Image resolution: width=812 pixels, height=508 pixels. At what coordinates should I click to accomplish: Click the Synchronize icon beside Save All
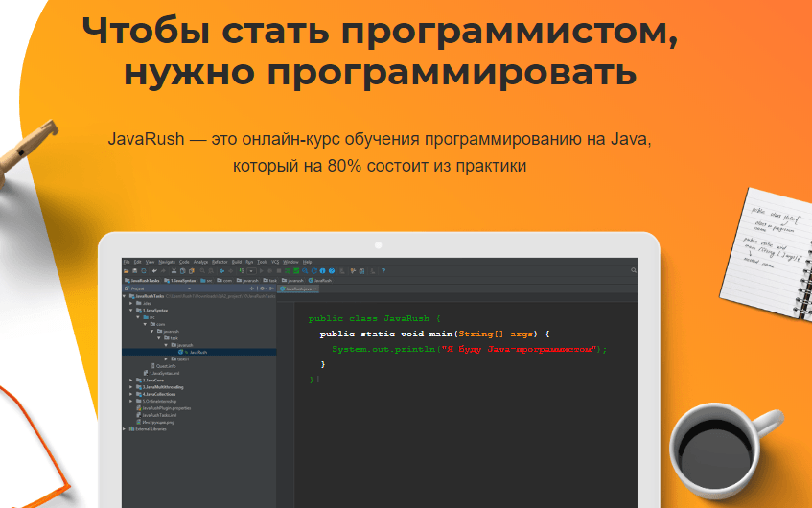coord(144,271)
